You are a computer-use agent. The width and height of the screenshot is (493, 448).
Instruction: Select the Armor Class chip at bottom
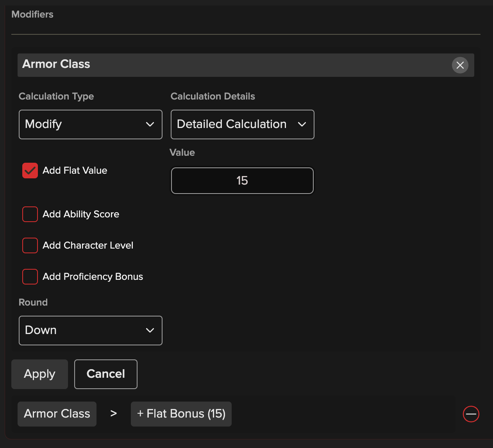click(x=57, y=414)
